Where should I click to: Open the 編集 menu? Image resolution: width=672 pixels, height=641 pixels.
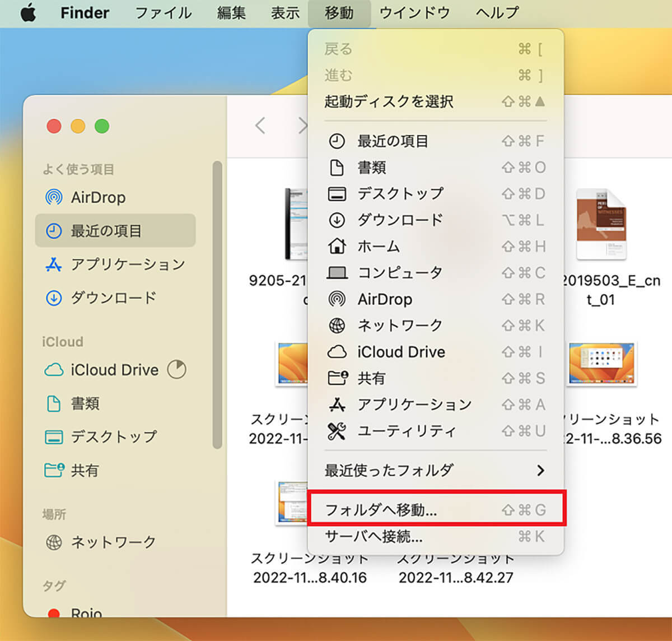click(x=231, y=12)
